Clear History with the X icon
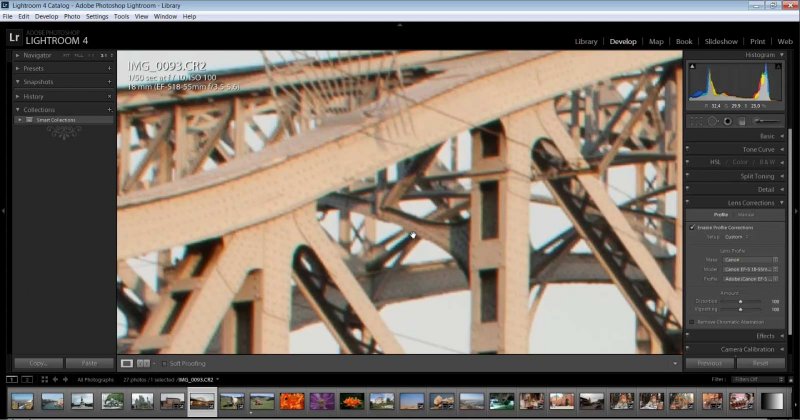 coord(109,96)
